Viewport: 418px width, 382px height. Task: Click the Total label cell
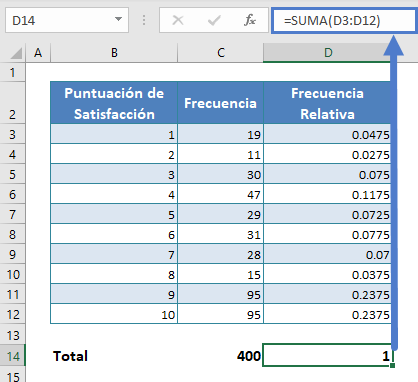[x=114, y=356]
